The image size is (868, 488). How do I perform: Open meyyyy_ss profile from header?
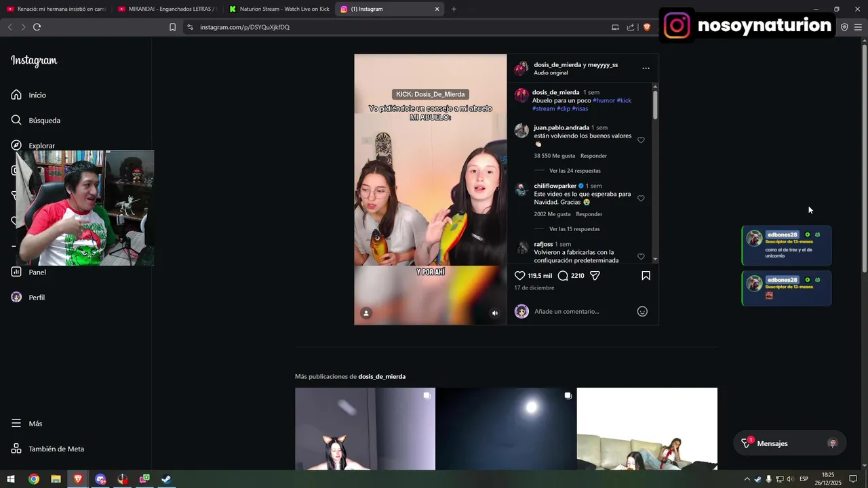(602, 65)
